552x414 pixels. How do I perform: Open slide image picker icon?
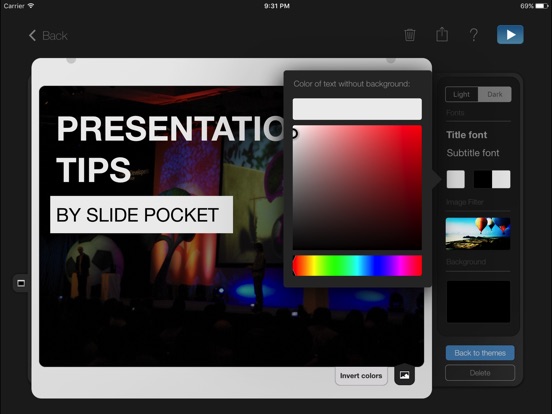click(x=404, y=375)
